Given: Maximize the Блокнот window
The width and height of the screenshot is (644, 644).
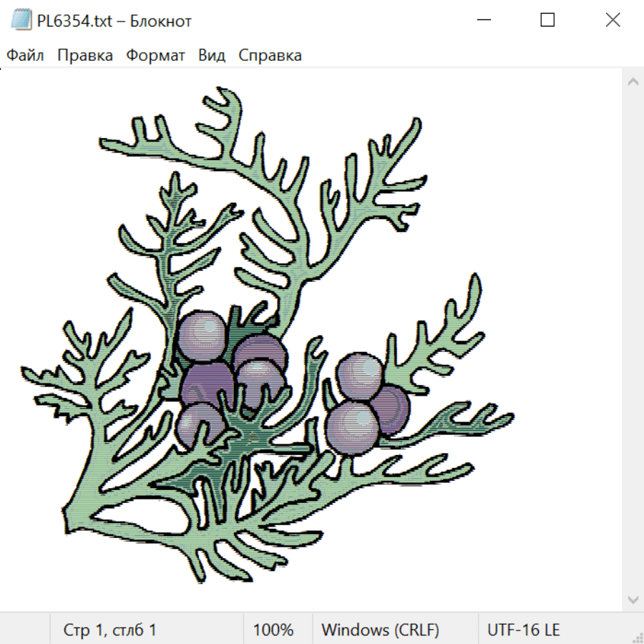Looking at the screenshot, I should point(547,21).
